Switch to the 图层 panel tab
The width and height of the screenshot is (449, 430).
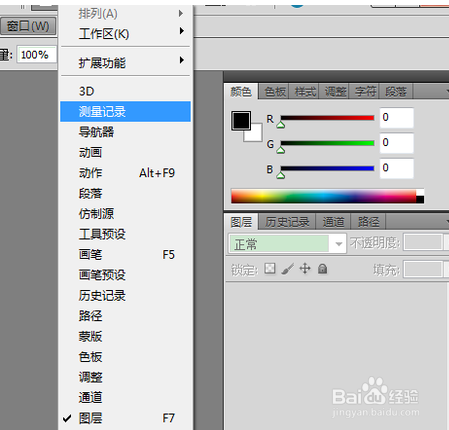point(241,222)
